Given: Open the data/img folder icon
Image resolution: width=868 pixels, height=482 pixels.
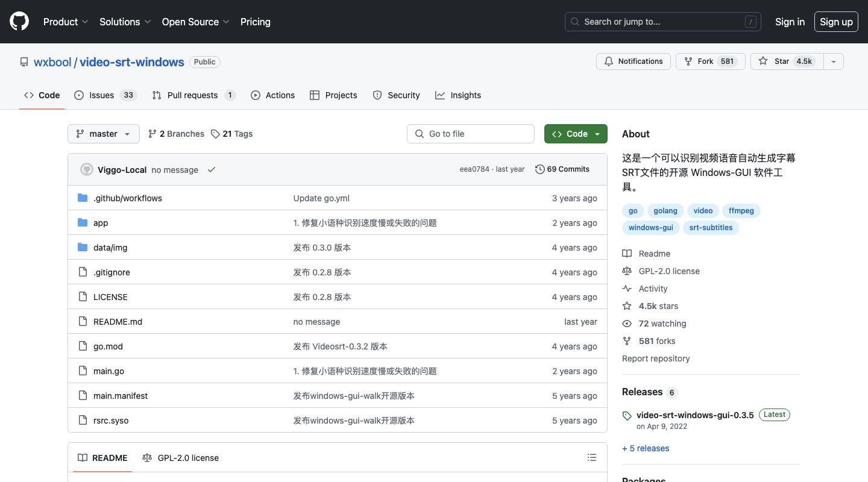Looking at the screenshot, I should tap(83, 248).
